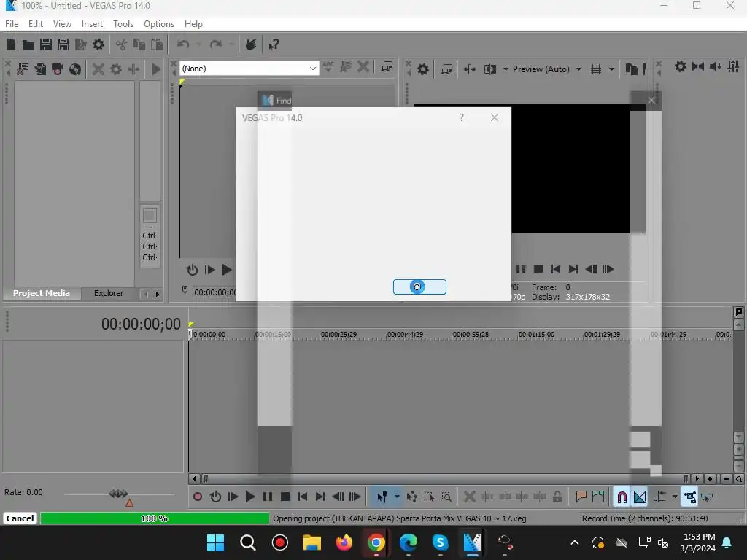Open the Overlays grid dropdown arrow
This screenshot has height=560, width=747.
(x=611, y=69)
